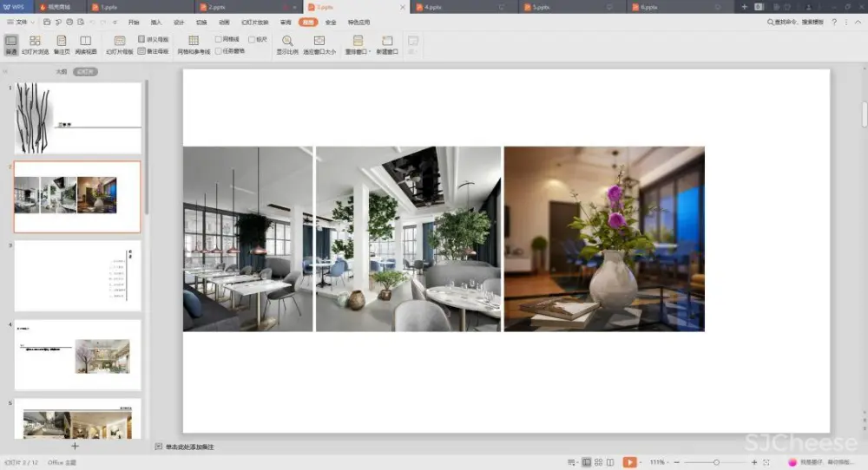Start slideshow with orange play button

point(629,462)
